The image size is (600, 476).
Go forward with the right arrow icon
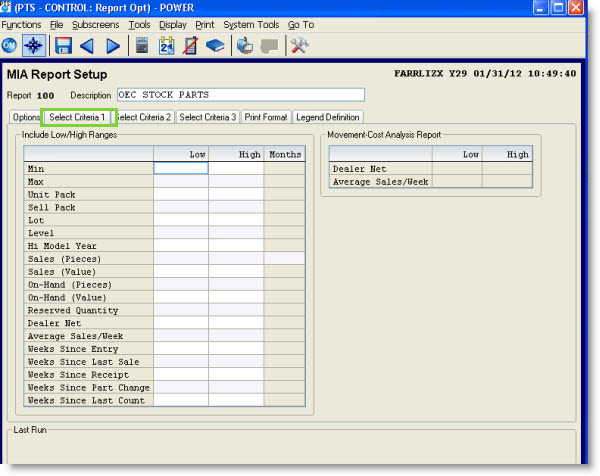[112, 46]
